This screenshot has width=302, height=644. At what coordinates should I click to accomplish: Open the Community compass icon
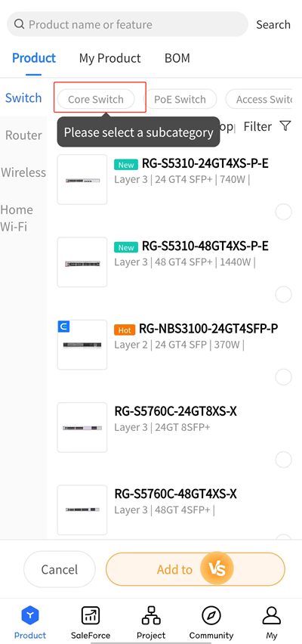pos(211,616)
